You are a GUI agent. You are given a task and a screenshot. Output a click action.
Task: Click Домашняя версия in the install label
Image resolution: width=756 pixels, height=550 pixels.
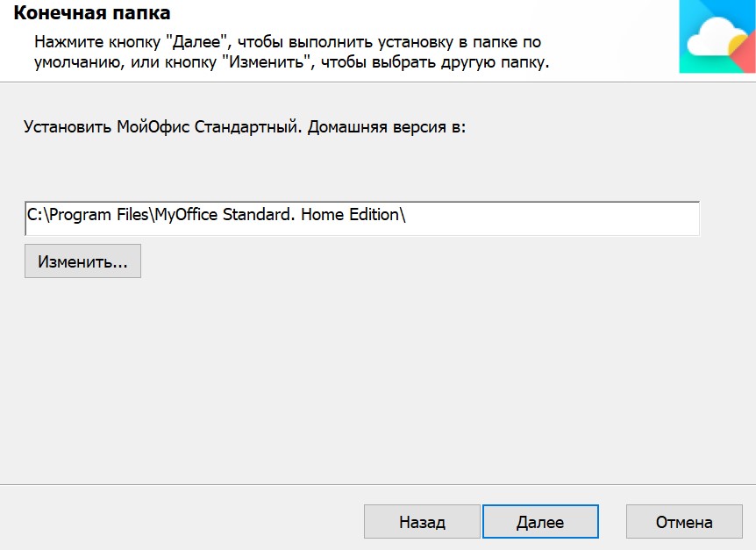coord(376,127)
